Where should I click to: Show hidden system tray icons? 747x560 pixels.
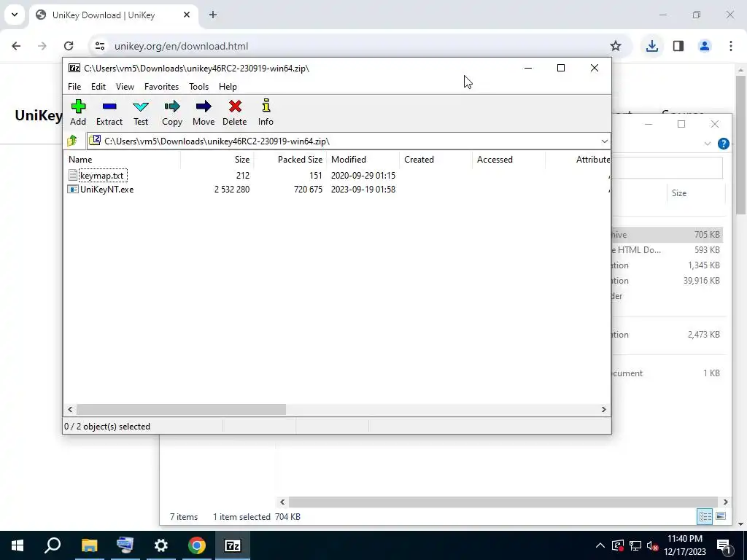(600, 545)
